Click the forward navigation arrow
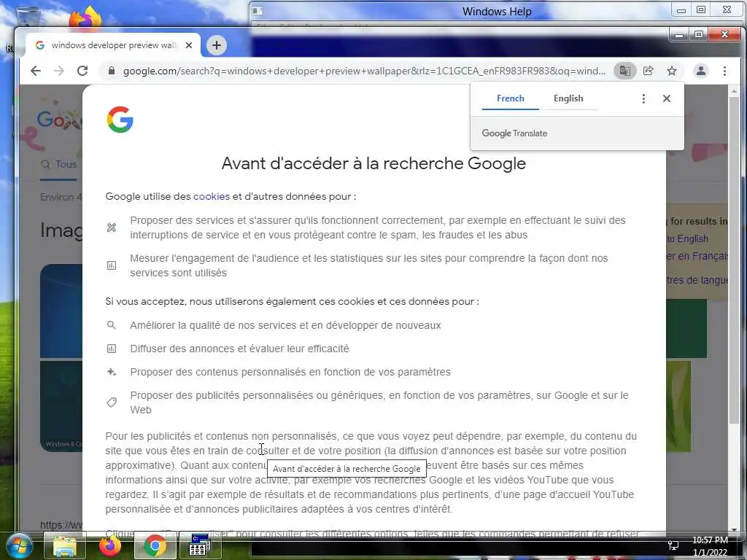This screenshot has width=747, height=560. [x=59, y=71]
